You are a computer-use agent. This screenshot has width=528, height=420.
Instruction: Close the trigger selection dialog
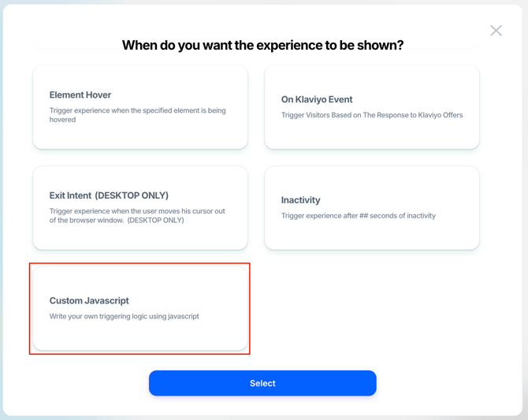496,31
